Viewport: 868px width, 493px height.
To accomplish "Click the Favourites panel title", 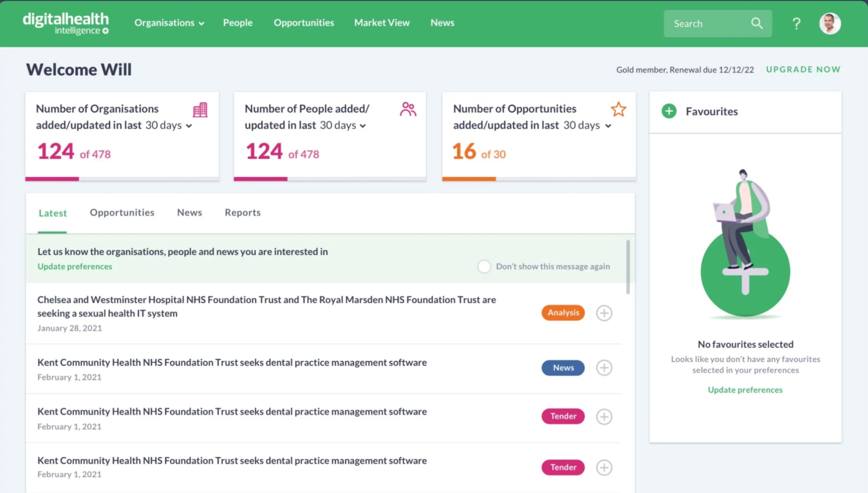I will [712, 111].
